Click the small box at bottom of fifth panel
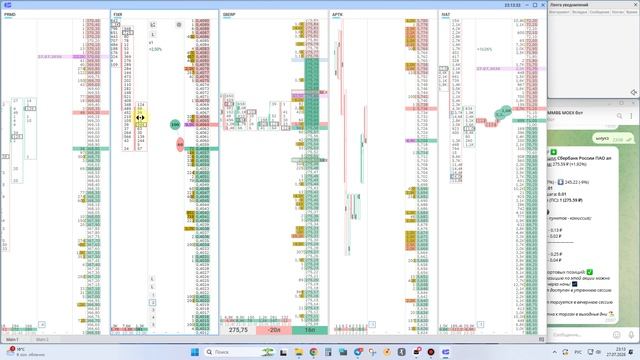 480,324
